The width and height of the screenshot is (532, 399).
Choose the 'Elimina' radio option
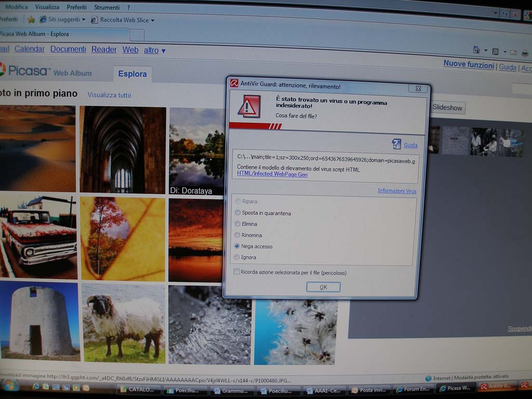238,224
